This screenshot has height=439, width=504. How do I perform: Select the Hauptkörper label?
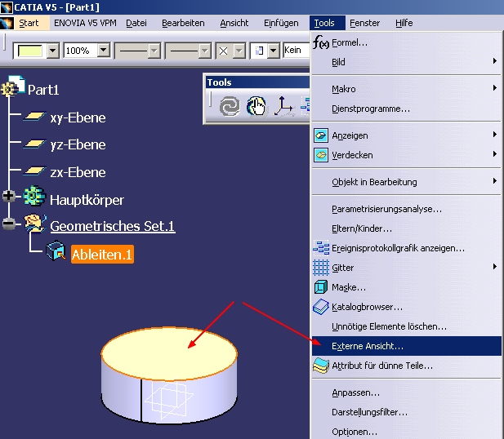(x=87, y=200)
